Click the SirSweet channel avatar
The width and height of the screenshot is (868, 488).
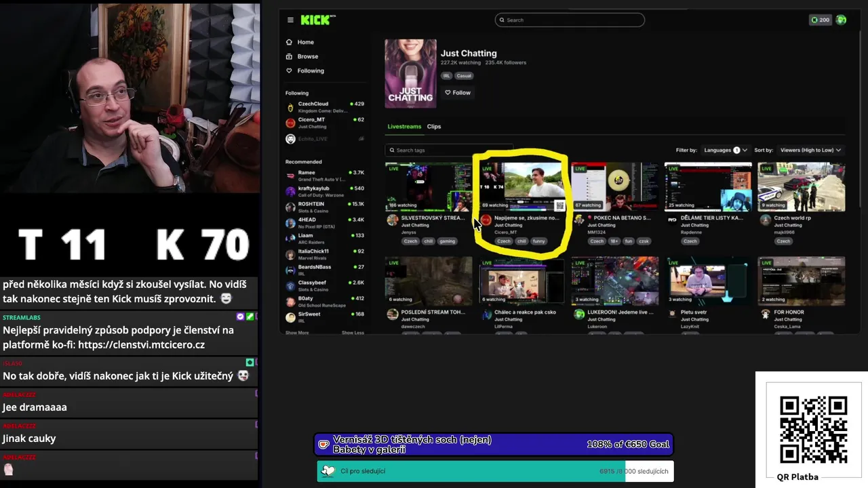[x=290, y=317]
